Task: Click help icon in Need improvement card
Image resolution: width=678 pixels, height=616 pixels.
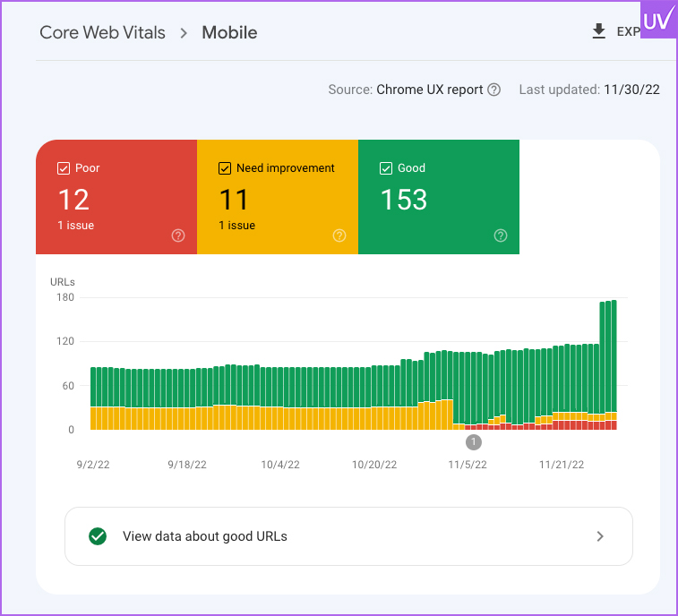Action: pos(339,235)
